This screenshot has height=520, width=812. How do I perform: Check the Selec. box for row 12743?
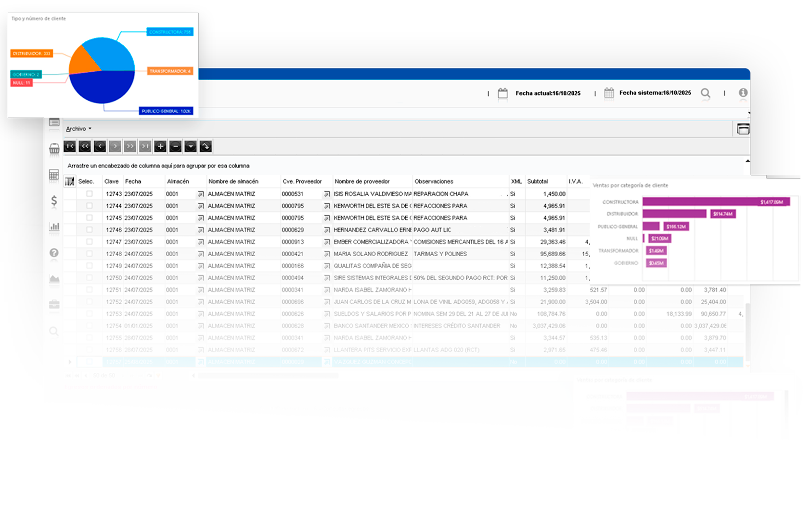click(90, 194)
